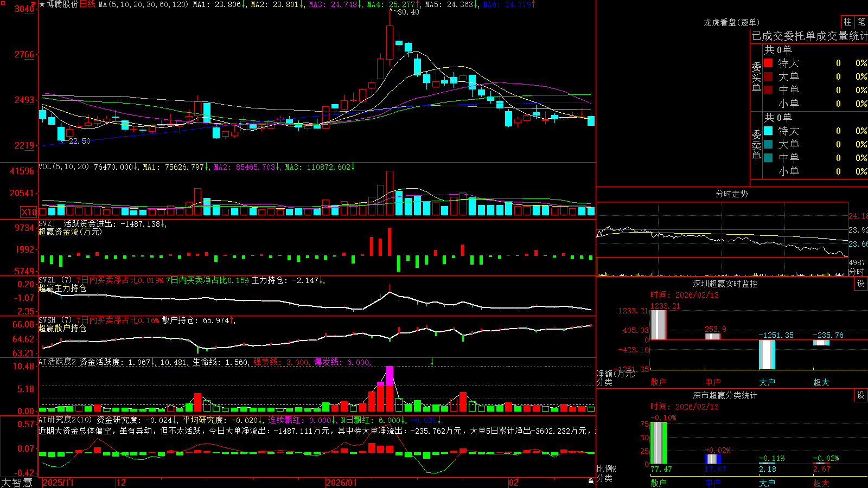Click the lock icon at timeline end
Viewport: 868px width, 488px height.
point(591,481)
